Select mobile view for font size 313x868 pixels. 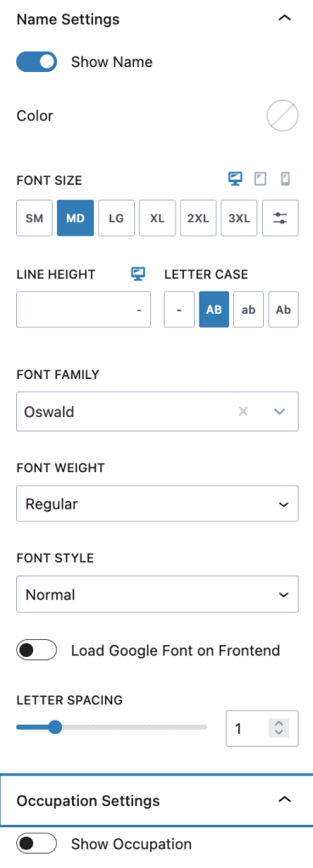coord(285,179)
